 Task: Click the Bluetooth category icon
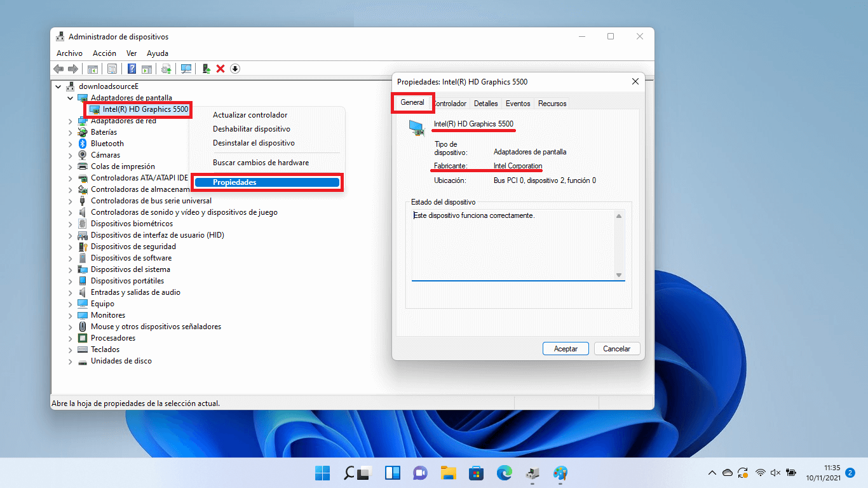(83, 144)
